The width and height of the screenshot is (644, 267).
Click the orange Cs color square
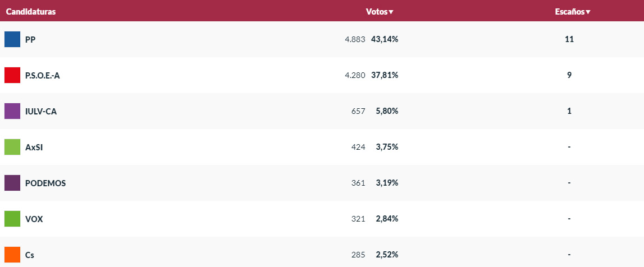pos(12,255)
